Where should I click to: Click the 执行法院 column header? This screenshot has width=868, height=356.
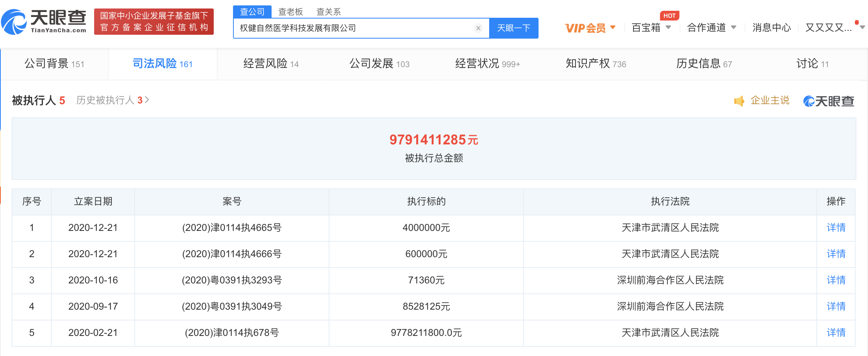click(x=670, y=202)
